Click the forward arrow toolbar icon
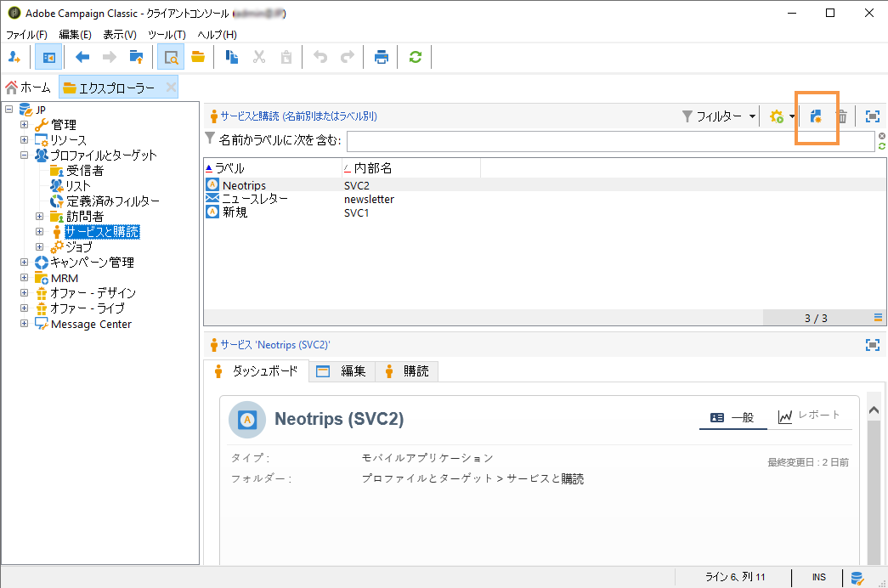The image size is (888, 588). click(110, 57)
